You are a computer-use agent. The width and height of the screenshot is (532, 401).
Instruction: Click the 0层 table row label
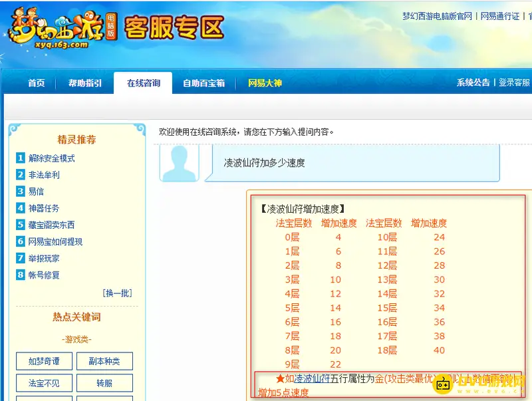tap(292, 237)
